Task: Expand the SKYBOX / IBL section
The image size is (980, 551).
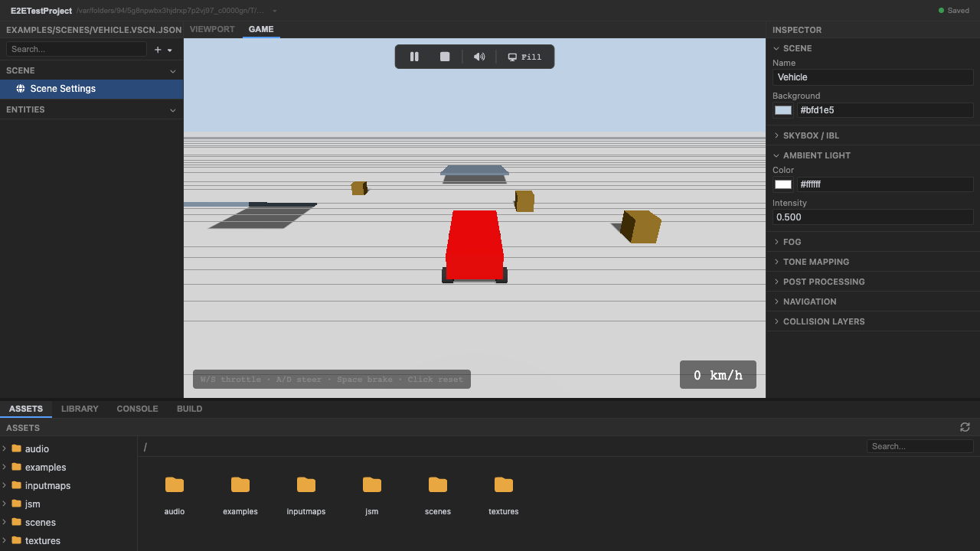Action: pyautogui.click(x=777, y=135)
